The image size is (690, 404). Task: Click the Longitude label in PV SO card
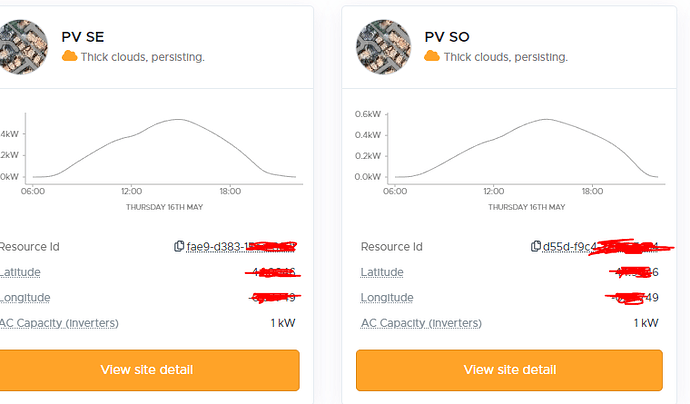(x=389, y=297)
